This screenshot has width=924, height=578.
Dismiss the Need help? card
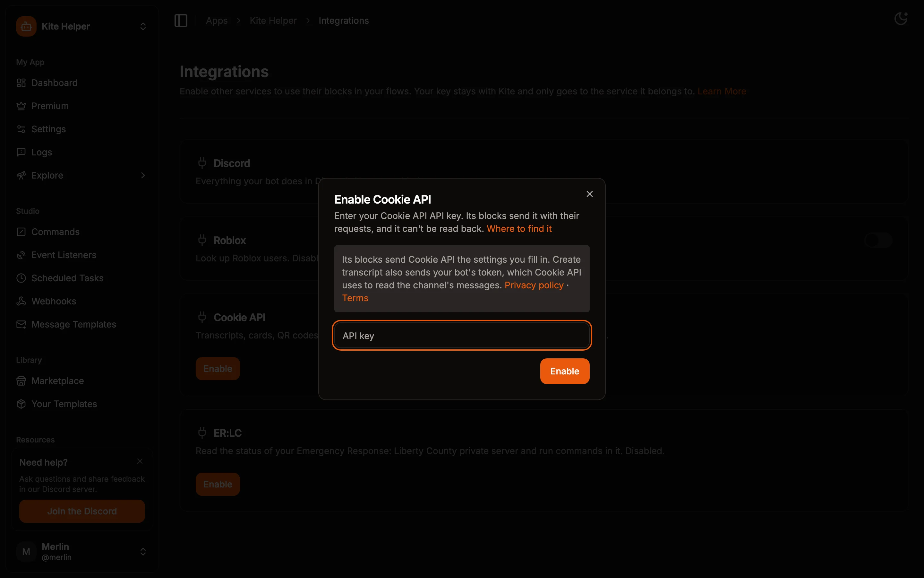[x=140, y=461]
